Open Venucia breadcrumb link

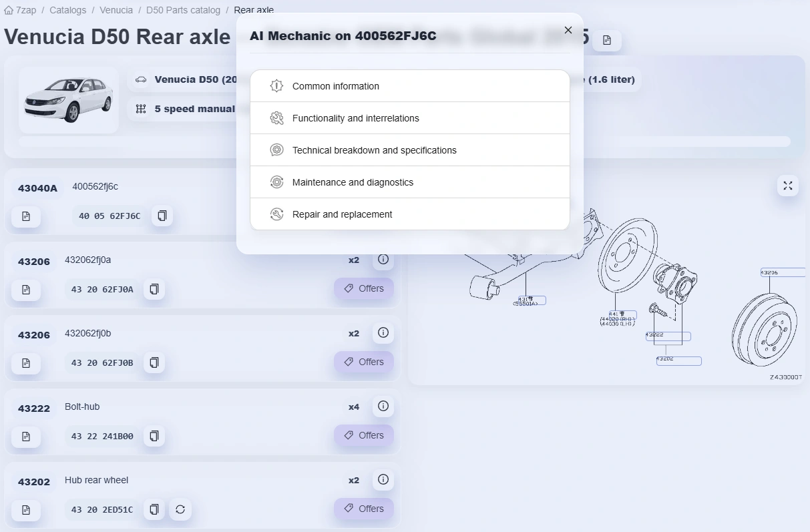point(116,10)
